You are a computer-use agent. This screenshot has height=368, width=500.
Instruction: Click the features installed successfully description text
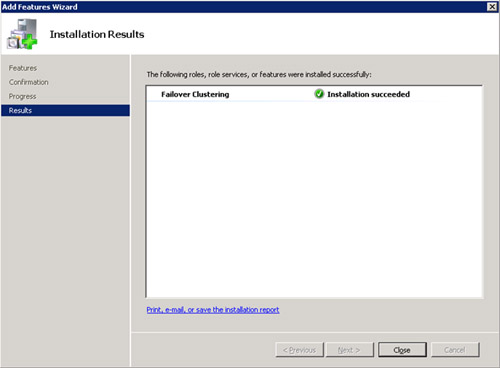click(x=259, y=74)
